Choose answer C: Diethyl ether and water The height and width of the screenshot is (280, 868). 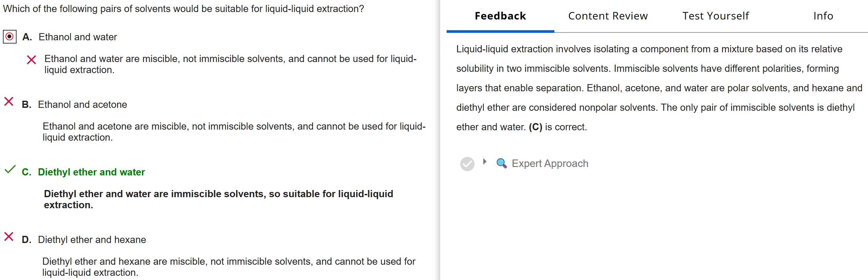[91, 172]
